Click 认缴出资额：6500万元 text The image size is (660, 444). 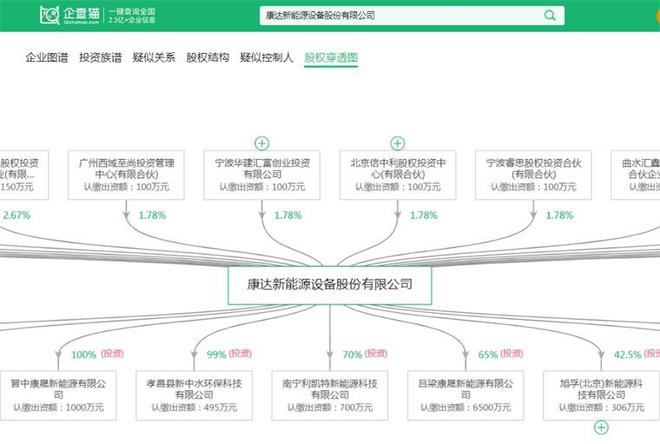pyautogui.click(x=466, y=407)
